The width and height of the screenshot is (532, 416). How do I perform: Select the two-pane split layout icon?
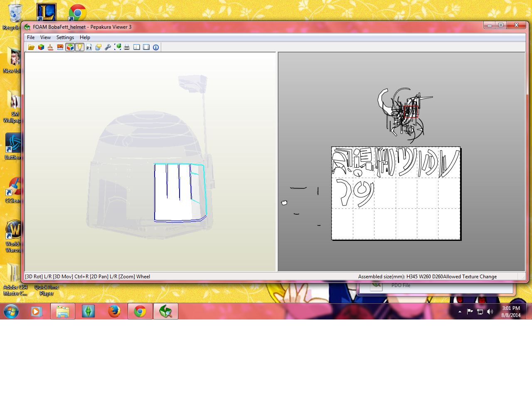[x=137, y=47]
